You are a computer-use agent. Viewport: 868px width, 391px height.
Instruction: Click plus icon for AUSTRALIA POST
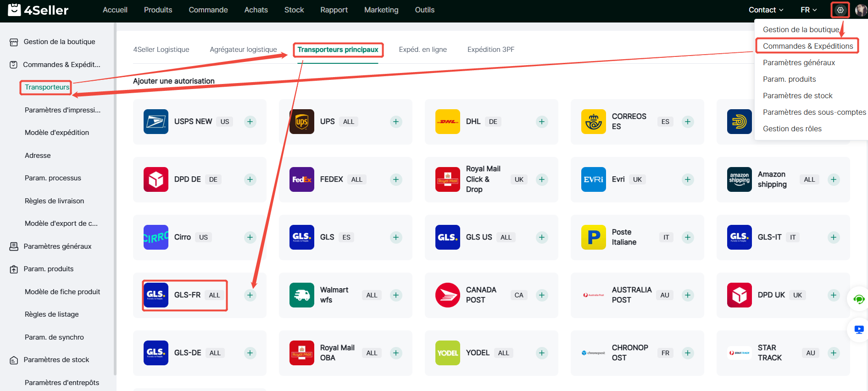coord(688,295)
